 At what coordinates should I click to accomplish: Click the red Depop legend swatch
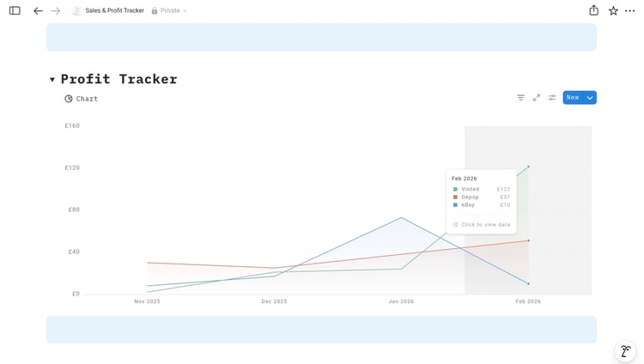point(455,197)
